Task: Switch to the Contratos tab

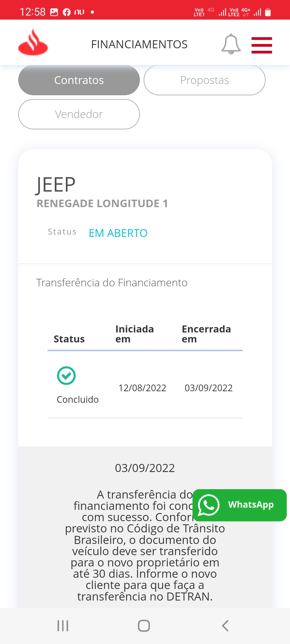Action: coord(79,80)
